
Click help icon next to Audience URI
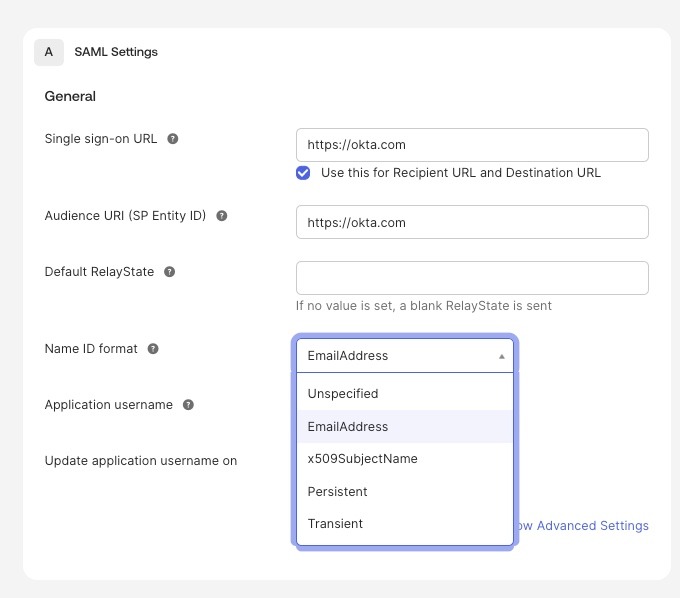pyautogui.click(x=222, y=216)
